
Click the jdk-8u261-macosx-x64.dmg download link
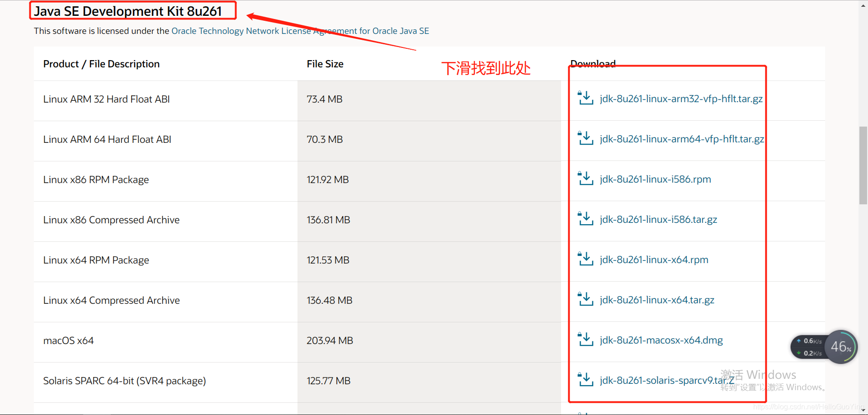661,340
